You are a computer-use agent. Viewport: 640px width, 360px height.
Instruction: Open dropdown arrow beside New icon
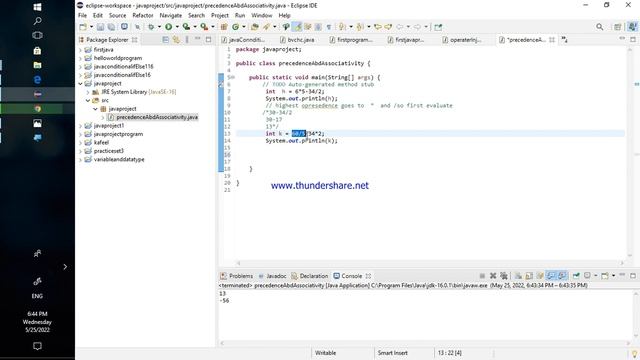[91, 27]
